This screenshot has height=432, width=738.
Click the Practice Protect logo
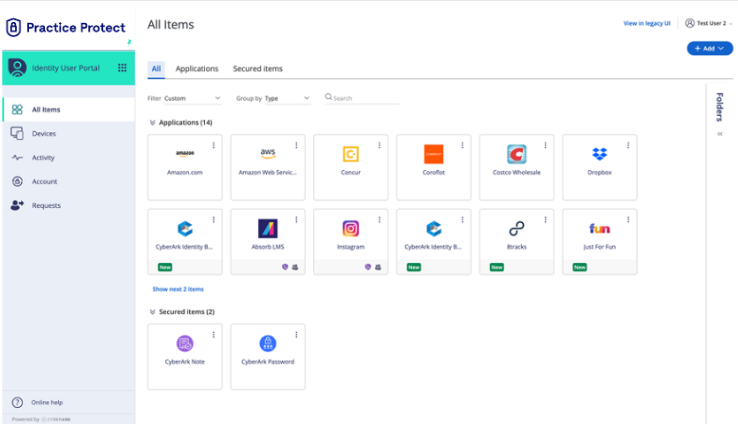point(65,27)
